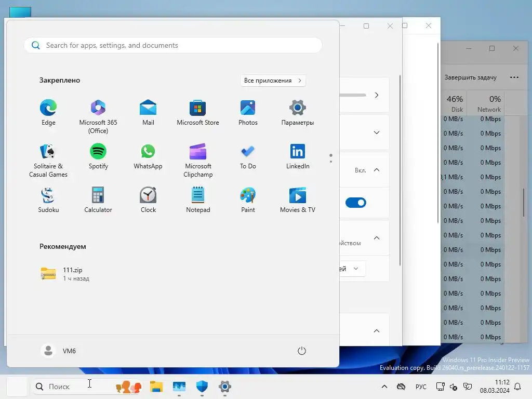Click the Windows Start button on taskbar

coord(17,387)
